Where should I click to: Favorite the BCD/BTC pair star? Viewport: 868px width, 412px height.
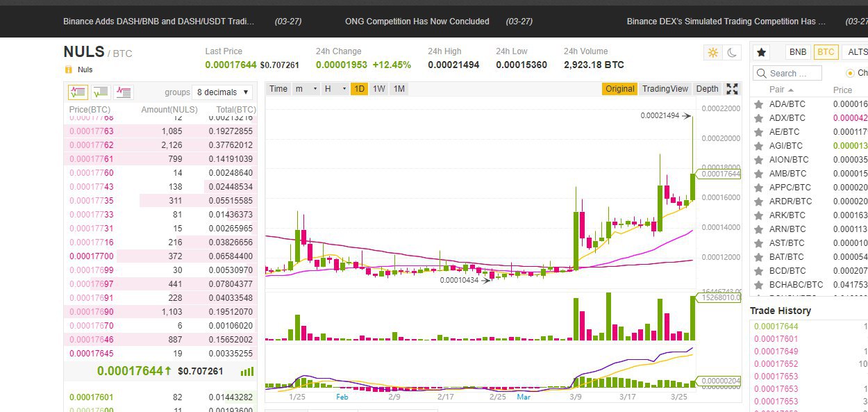[x=759, y=271]
